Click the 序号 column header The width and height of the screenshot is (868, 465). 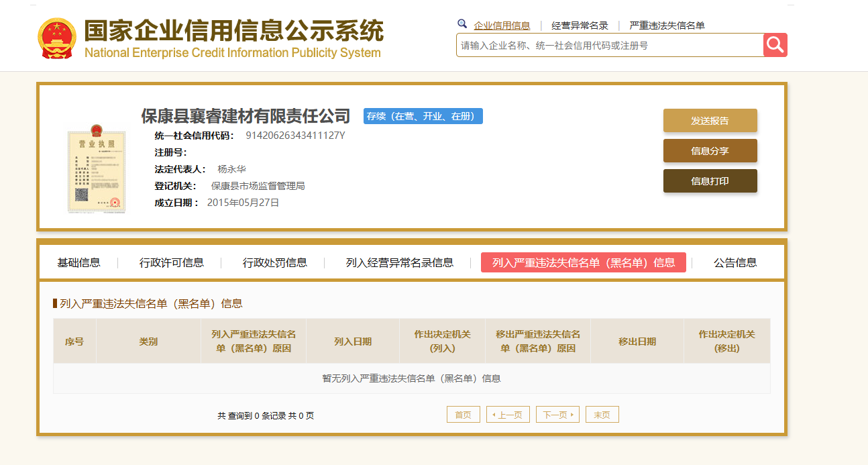click(74, 342)
